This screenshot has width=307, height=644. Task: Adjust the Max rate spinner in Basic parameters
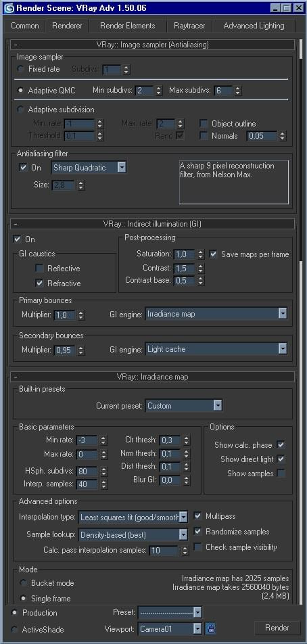104,455
